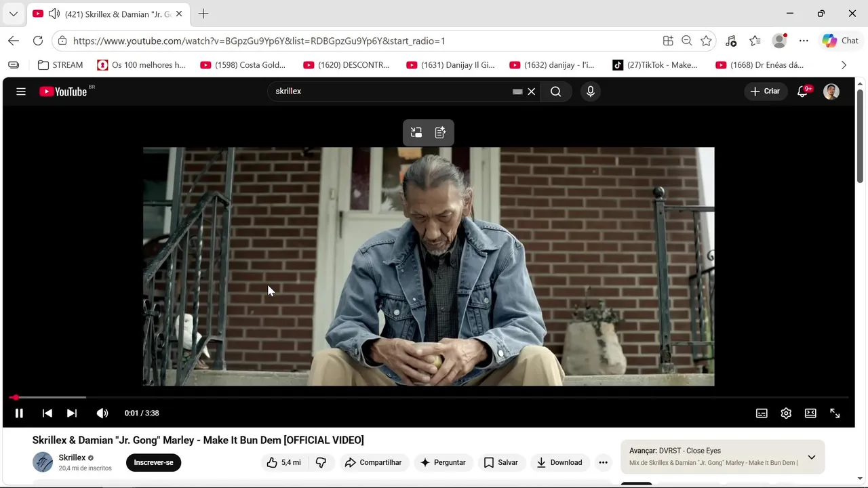This screenshot has width=868, height=488.
Task: Open the Skrillex channel avatar
Action: tap(43, 462)
